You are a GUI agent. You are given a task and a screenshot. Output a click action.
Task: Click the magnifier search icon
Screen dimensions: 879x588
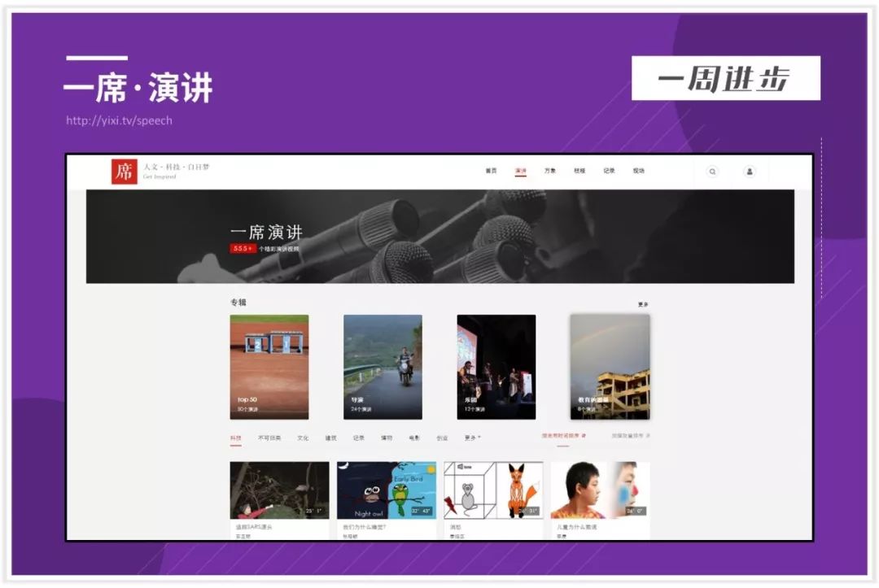(x=713, y=172)
